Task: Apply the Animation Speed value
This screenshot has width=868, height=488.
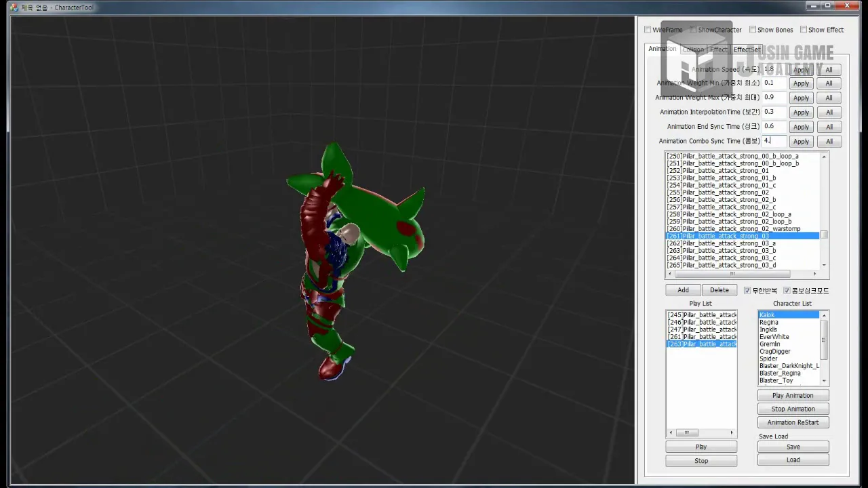Action: point(802,70)
